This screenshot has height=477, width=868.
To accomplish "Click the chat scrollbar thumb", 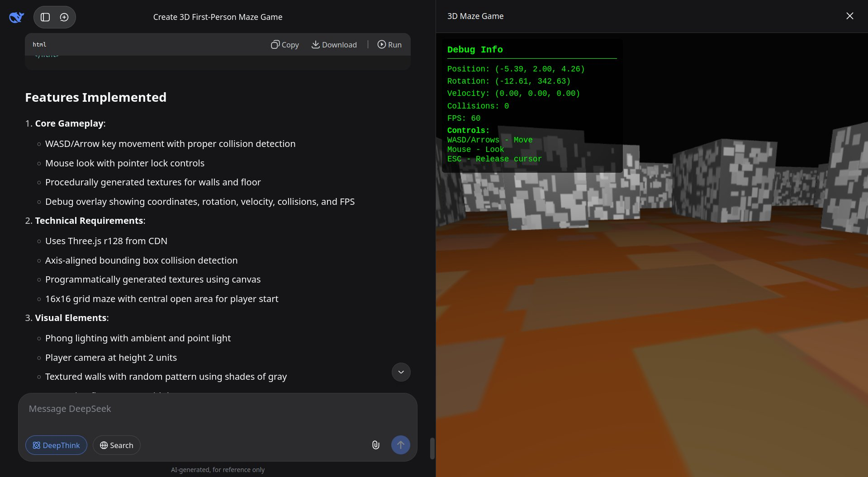I will coord(432,448).
